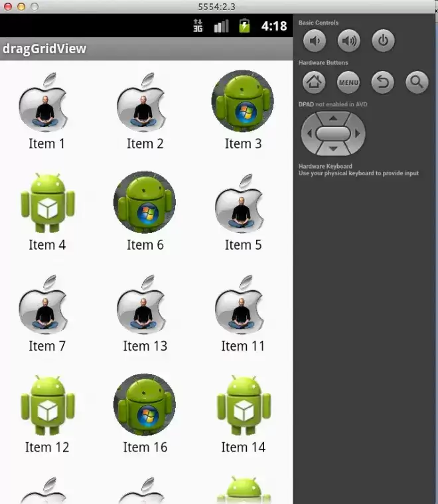
Task: Select Item 14 Android cube icon
Action: [244, 405]
